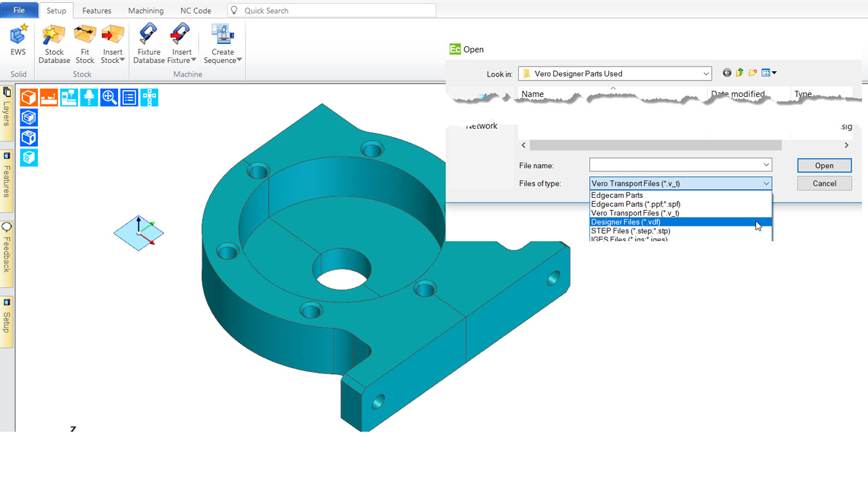Image resolution: width=868 pixels, height=488 pixels.
Task: Create a new folder in Open dialog
Action: 753,73
